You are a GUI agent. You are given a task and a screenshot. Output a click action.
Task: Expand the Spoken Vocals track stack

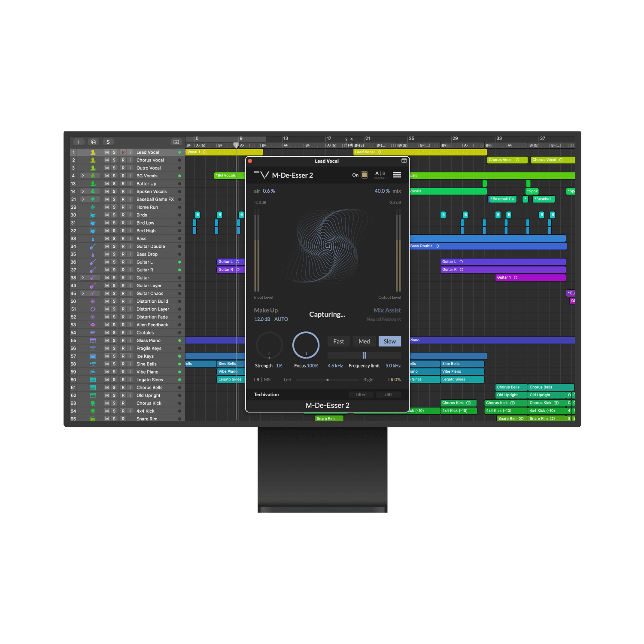(x=83, y=191)
